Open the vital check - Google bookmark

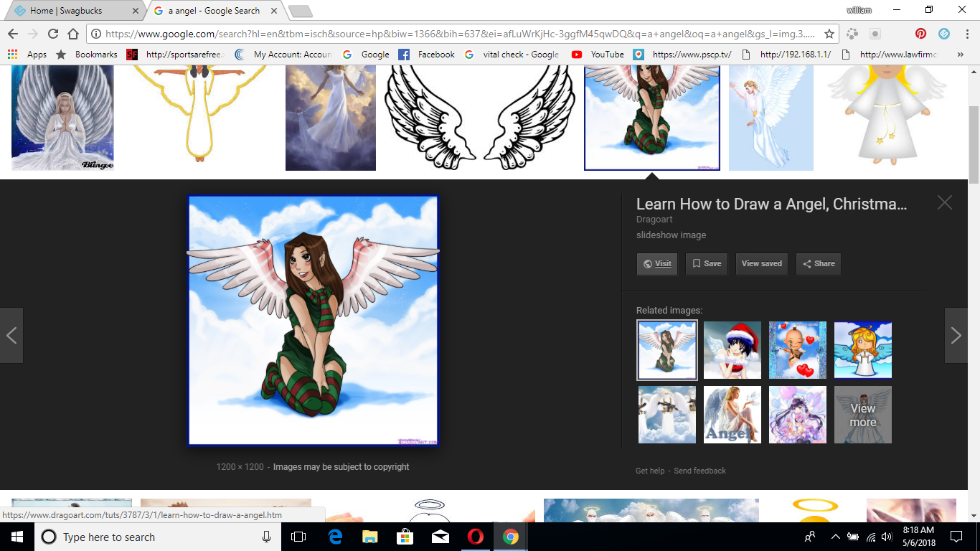512,55
